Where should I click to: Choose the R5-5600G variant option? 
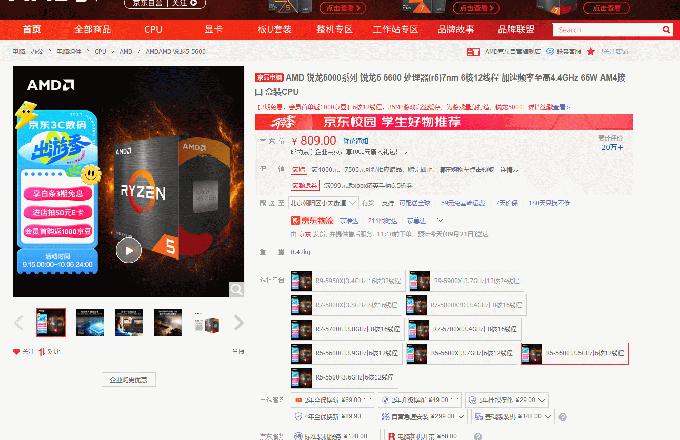(346, 354)
